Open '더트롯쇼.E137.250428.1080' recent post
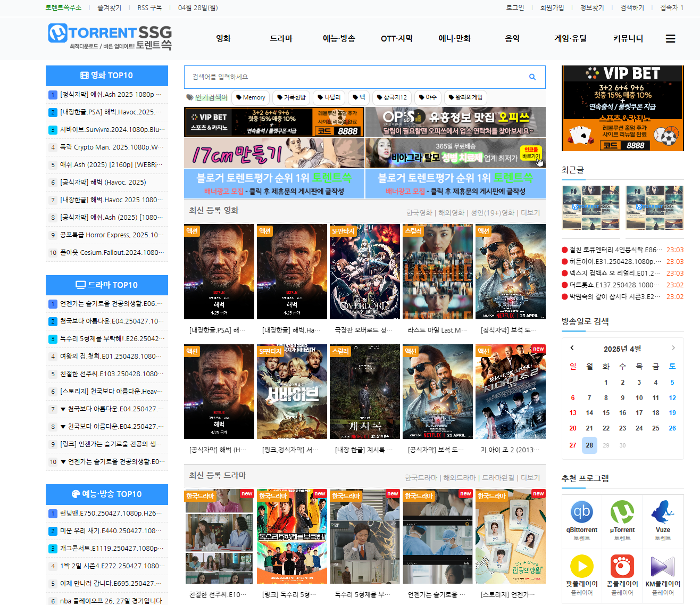Image resolution: width=700 pixels, height=605 pixels. click(614, 285)
